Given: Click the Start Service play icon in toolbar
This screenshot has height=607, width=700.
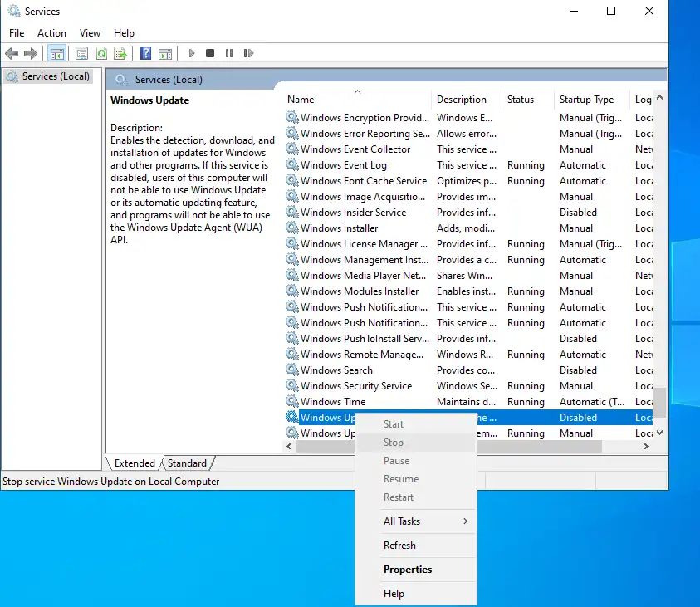Looking at the screenshot, I should coord(192,53).
